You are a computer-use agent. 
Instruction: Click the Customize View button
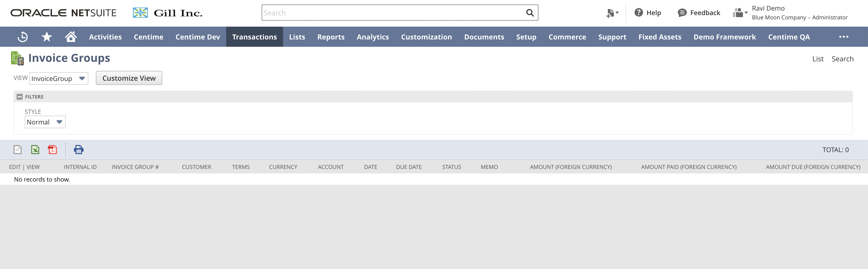click(x=129, y=78)
